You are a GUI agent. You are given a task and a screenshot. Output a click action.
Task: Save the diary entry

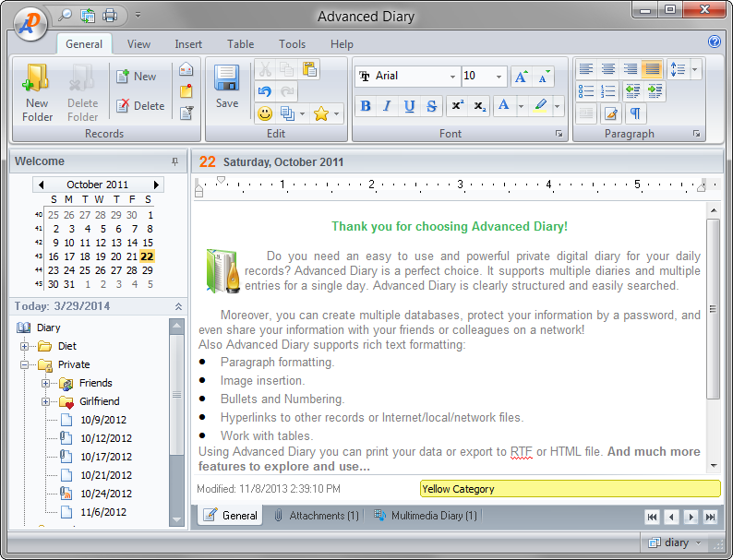pos(227,87)
